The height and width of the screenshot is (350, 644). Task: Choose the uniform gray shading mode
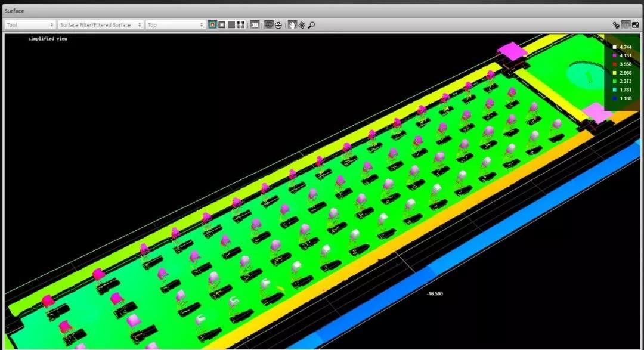coord(231,25)
